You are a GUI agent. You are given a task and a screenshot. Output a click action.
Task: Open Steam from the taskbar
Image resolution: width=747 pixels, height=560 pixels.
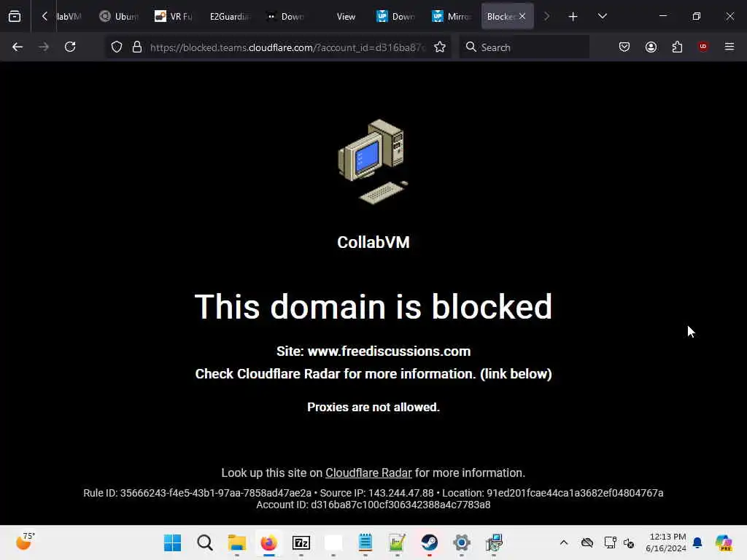coord(429,542)
